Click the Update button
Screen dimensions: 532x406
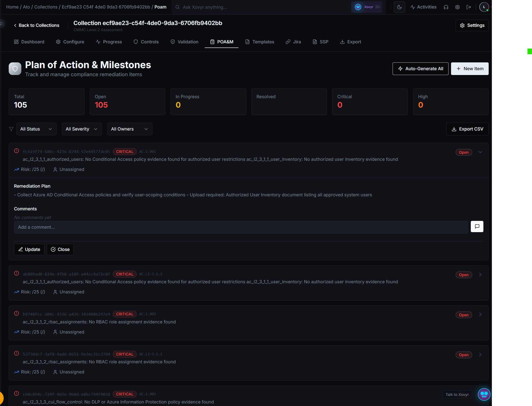coord(29,249)
